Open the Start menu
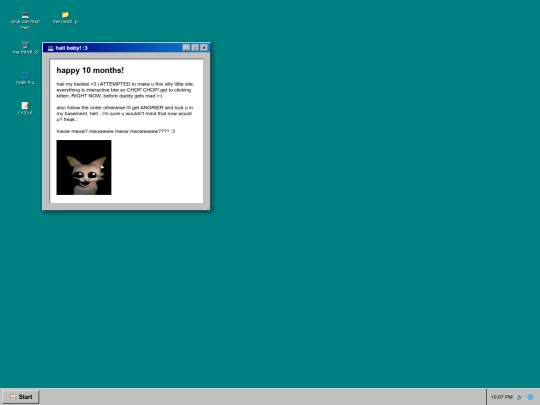The width and height of the screenshot is (540, 405). [21, 397]
